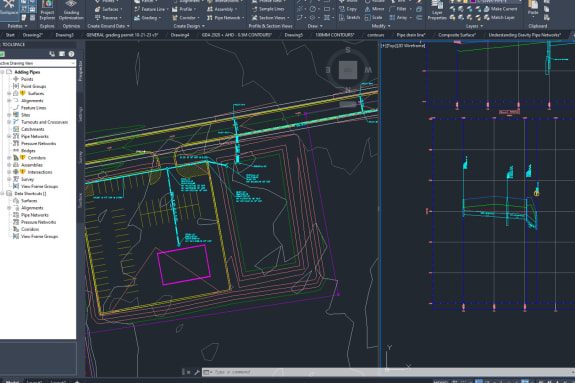Click the Copy tool in Modify panel

348,9
